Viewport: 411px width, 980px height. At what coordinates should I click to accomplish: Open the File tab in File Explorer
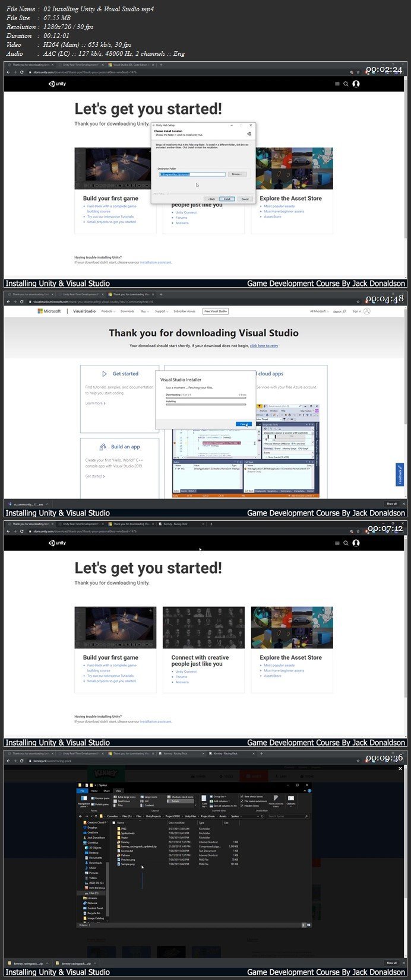click(x=83, y=791)
